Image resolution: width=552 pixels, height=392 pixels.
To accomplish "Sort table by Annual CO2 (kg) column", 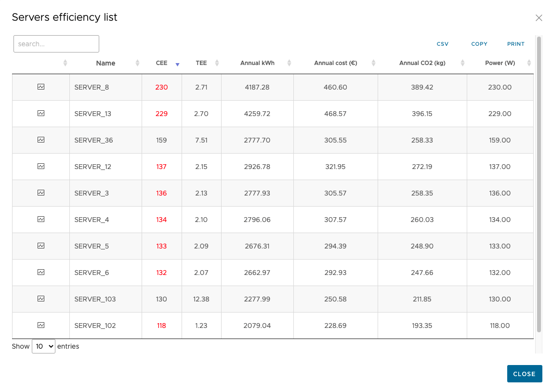I will coord(422,63).
